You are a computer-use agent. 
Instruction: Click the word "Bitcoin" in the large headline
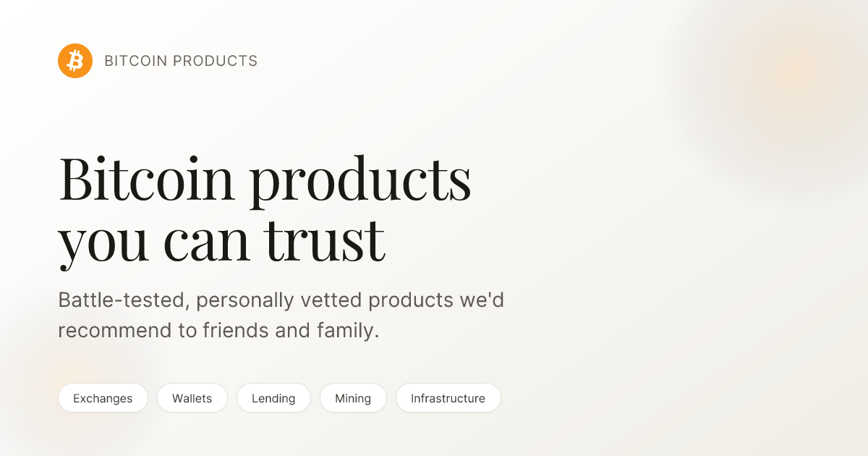(x=146, y=178)
